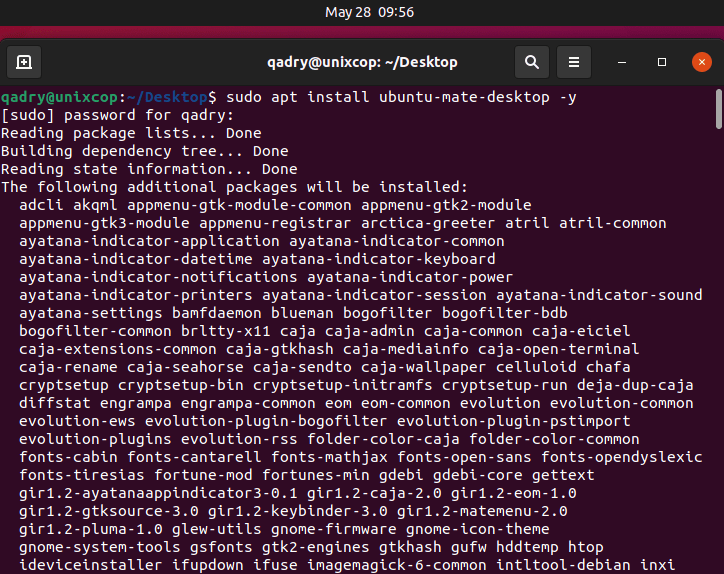The height and width of the screenshot is (574, 724).
Task: Click the package name caja-open-terminal
Action: [559, 350]
